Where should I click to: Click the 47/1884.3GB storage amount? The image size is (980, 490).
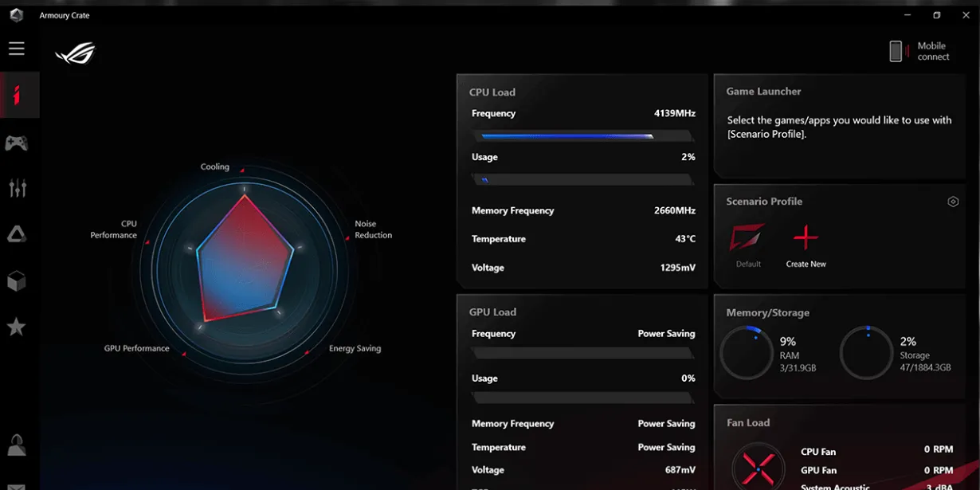coord(926,368)
